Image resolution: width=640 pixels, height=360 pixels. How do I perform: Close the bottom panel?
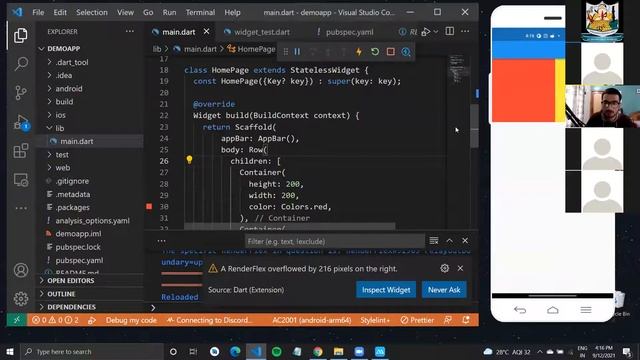[465, 241]
